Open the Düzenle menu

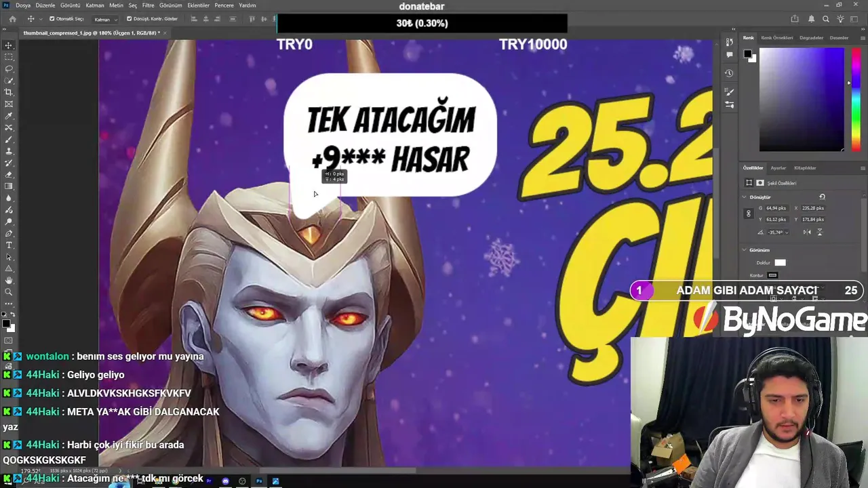[45, 5]
